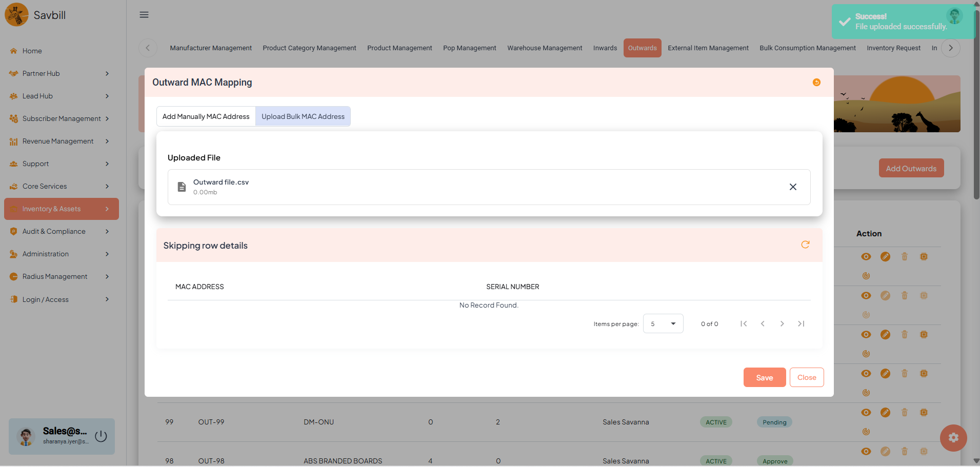The width and height of the screenshot is (980, 467).
Task: Switch to Add Manually MAC Address tab
Action: 206,116
